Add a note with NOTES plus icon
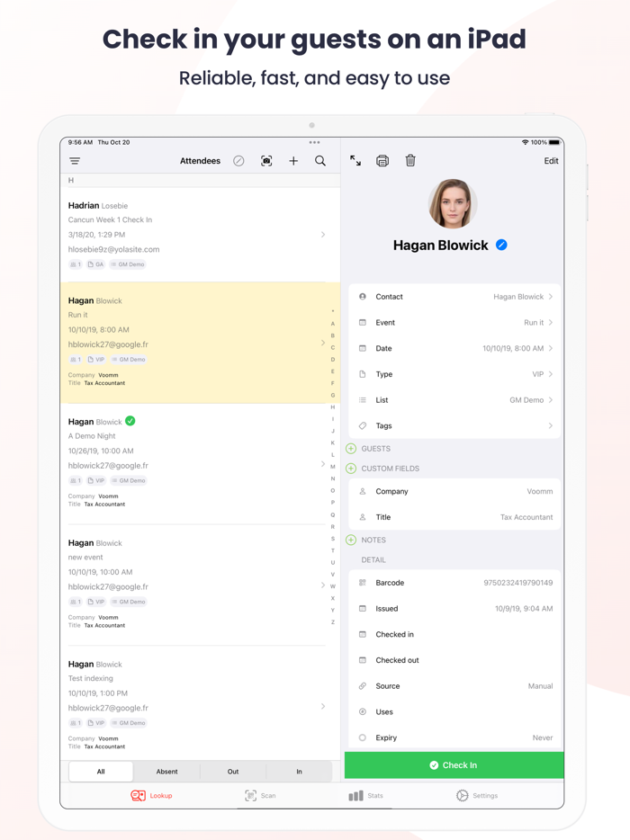This screenshot has width=630, height=840. 351,540
